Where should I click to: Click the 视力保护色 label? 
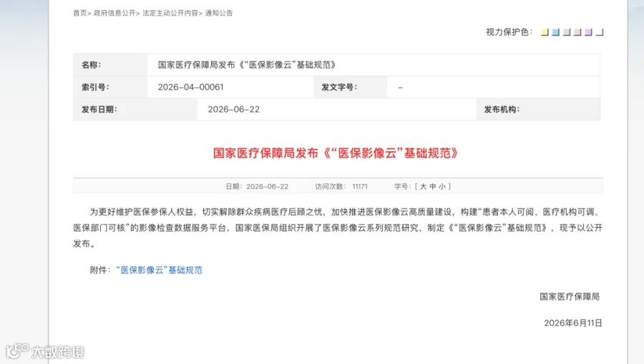point(509,32)
